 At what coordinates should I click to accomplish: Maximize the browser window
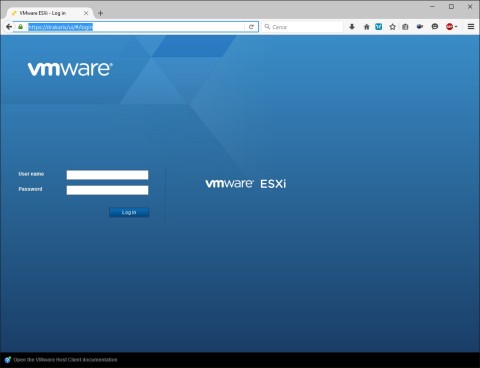(451, 6)
